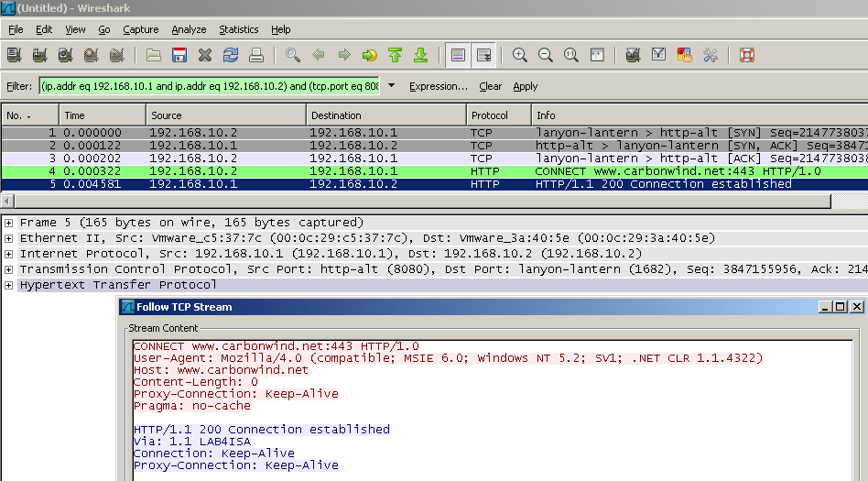868x481 pixels.
Task: Expand the Internet Protocol details node
Action: [x=9, y=254]
